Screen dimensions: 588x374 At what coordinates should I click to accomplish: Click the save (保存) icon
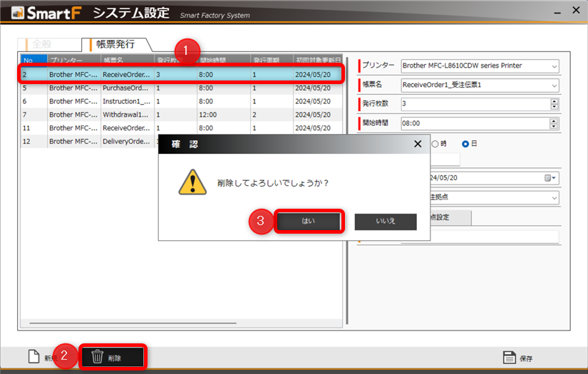pos(509,358)
